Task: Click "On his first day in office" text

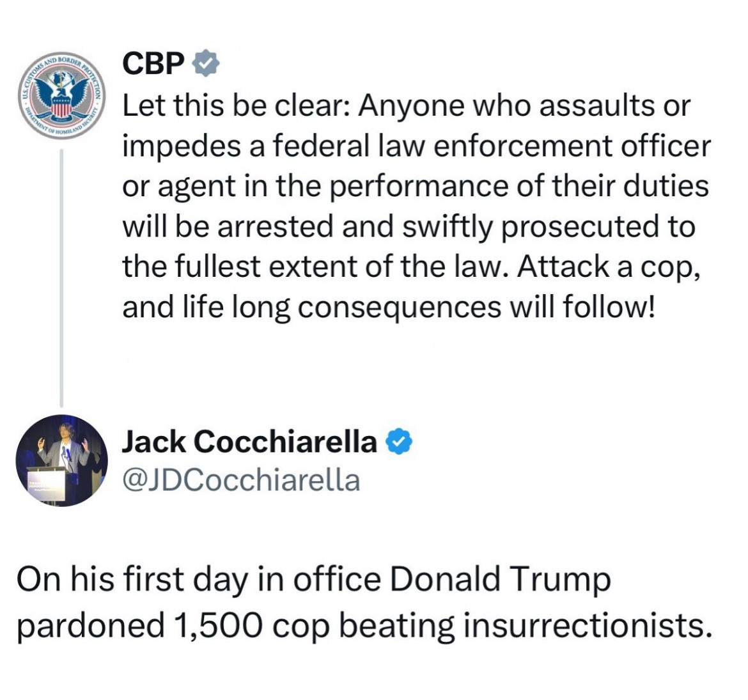Action: click(199, 579)
